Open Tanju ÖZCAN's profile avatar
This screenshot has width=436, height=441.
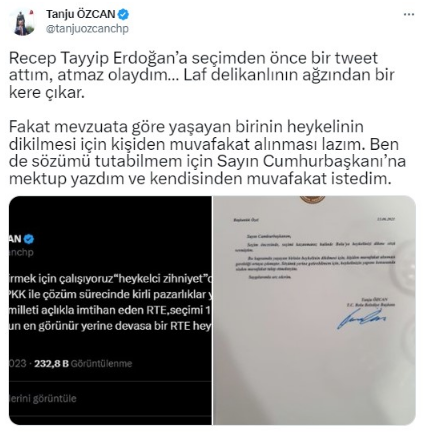(x=24, y=22)
